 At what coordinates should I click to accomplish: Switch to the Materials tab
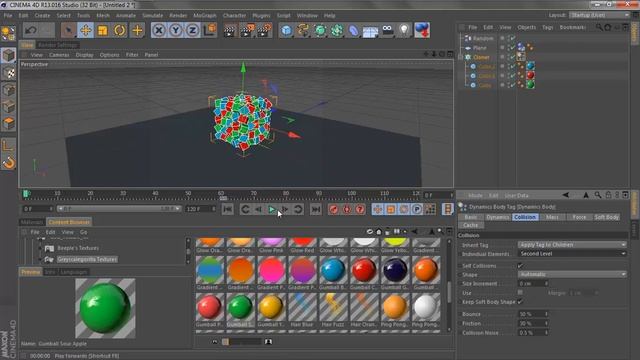[32, 222]
